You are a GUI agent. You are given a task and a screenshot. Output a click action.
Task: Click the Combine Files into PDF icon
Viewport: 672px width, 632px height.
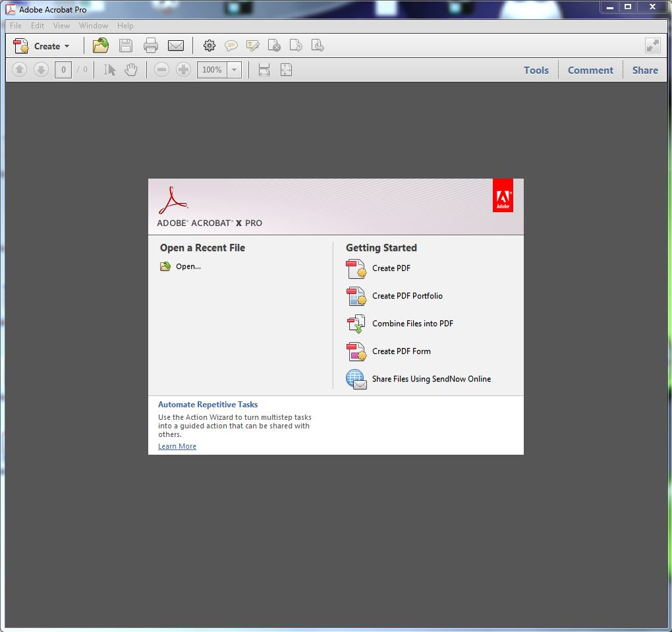356,324
